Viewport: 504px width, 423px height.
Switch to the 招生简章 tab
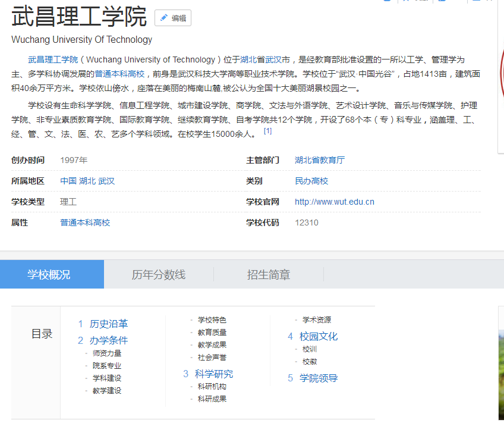tap(269, 274)
